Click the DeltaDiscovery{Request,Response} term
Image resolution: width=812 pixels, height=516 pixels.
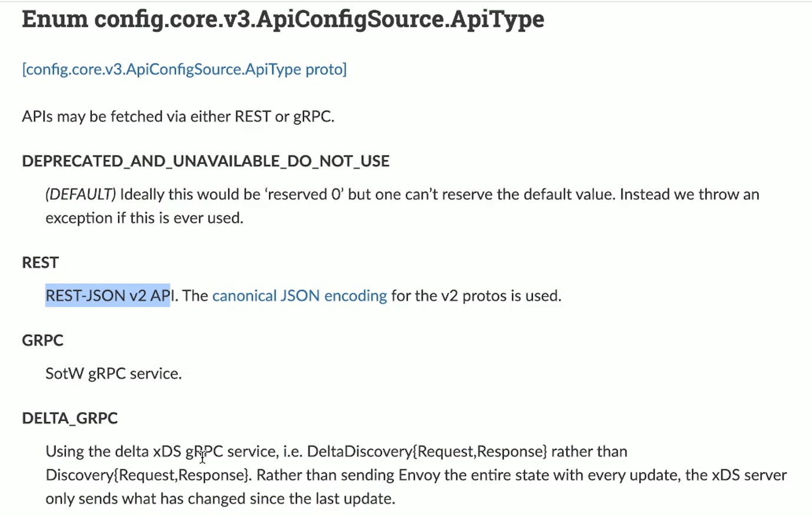(x=428, y=451)
